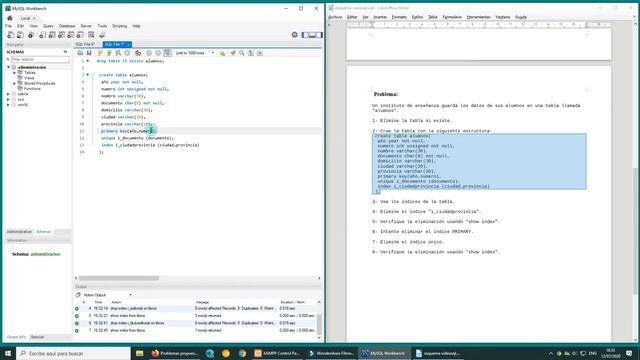
Task: Open the Server menu in Workbench
Action: pyautogui.click(x=86, y=26)
